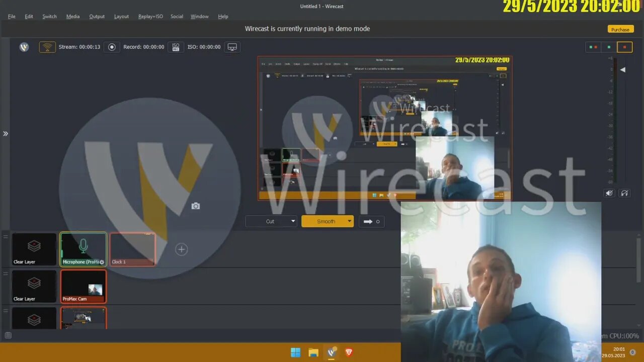Expand the left side panel chevron
The height and width of the screenshot is (362, 644).
pyautogui.click(x=6, y=133)
